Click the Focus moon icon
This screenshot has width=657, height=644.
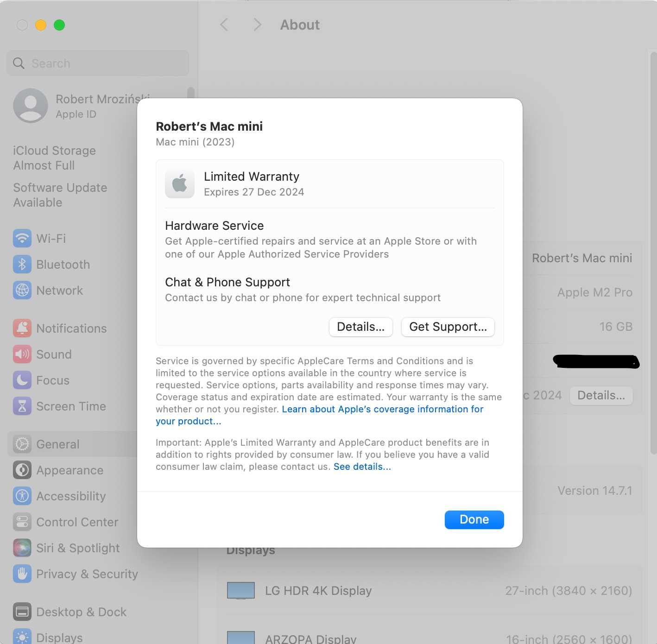[x=22, y=380]
